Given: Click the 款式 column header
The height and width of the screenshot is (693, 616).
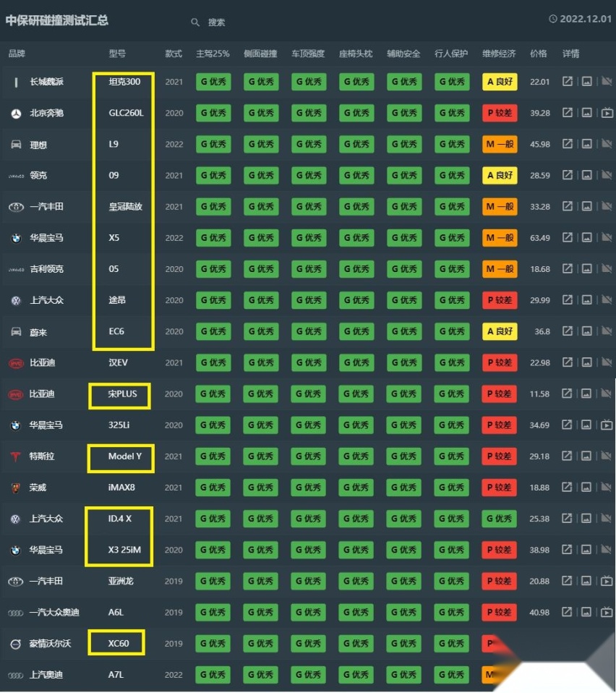Looking at the screenshot, I should coord(174,54).
